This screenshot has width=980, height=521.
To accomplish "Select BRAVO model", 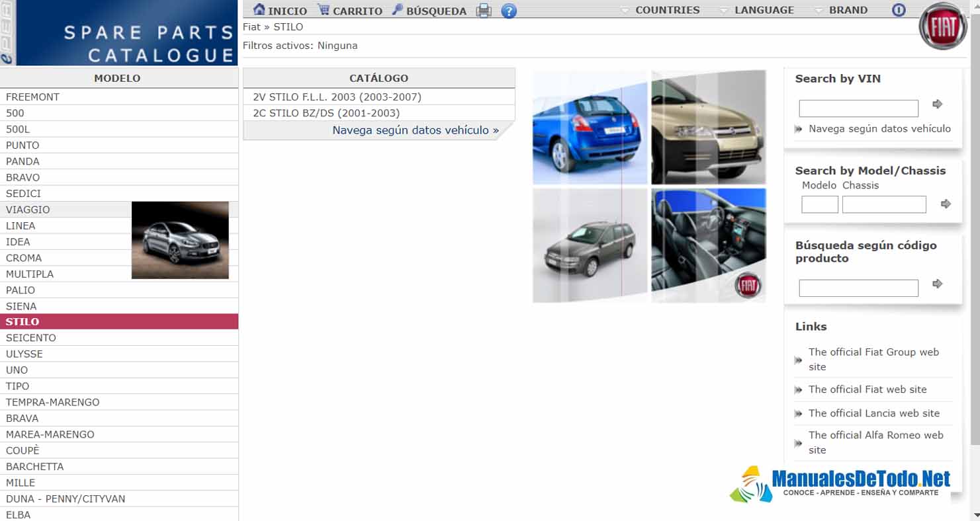I will coord(119,177).
